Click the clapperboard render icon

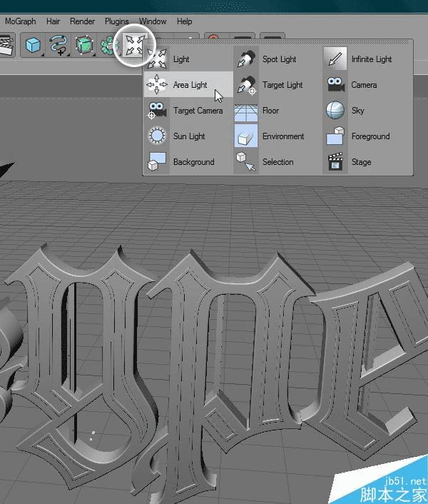pyautogui.click(x=6, y=46)
